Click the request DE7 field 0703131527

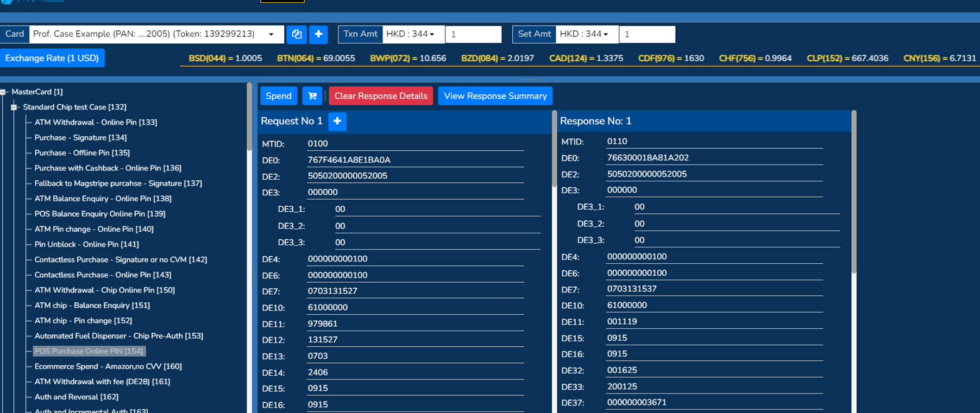[415, 291]
